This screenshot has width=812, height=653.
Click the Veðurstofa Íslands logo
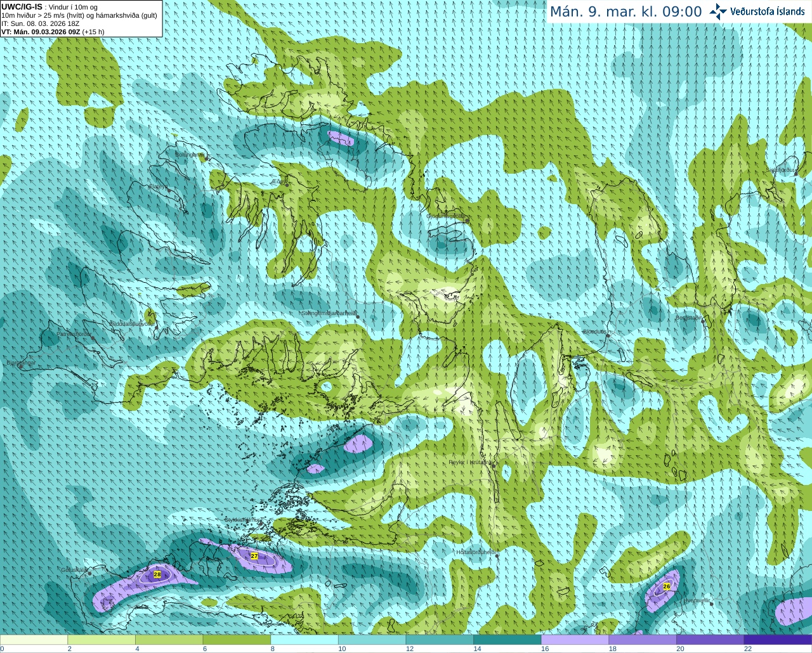coord(757,11)
